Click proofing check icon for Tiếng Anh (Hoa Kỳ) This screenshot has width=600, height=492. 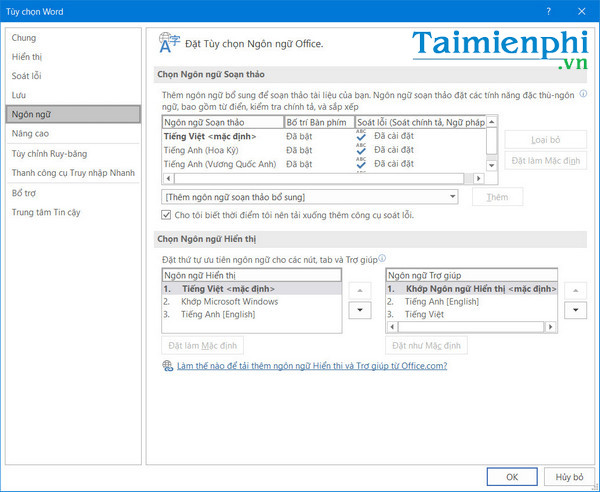click(x=361, y=149)
